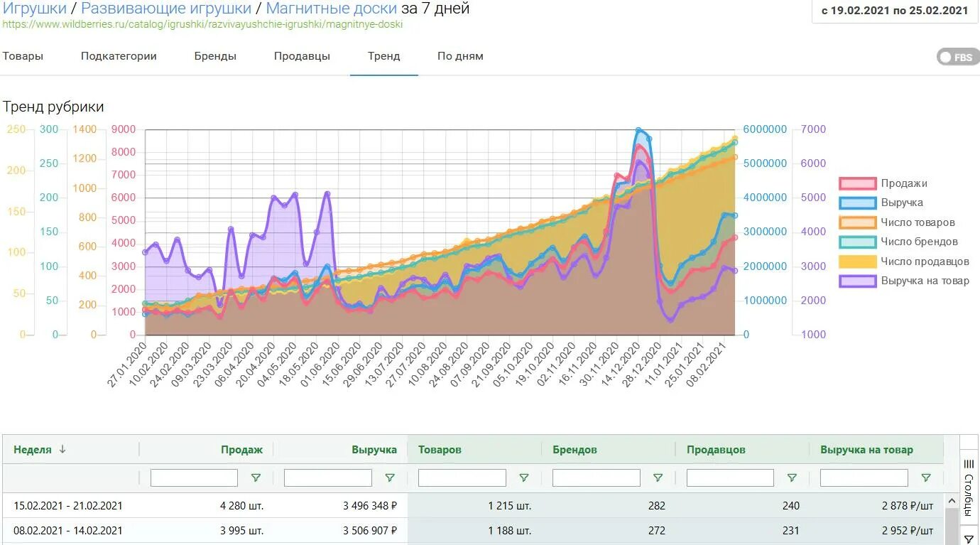
Task: Open filter icon for Брендов column
Action: 658,478
